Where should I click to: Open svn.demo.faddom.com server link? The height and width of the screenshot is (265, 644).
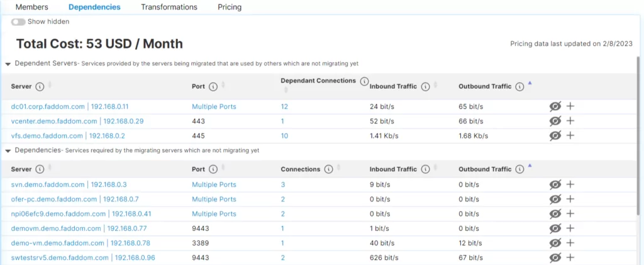click(69, 185)
